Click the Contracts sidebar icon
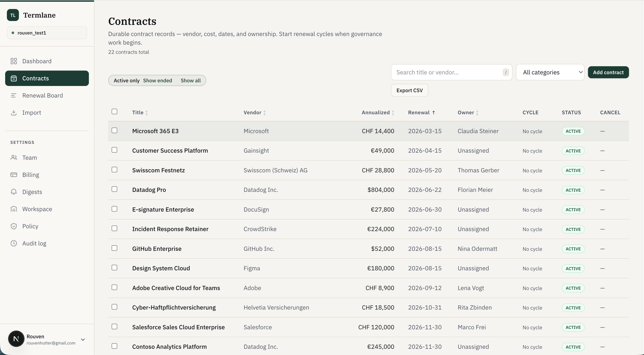The image size is (644, 355). tap(14, 78)
